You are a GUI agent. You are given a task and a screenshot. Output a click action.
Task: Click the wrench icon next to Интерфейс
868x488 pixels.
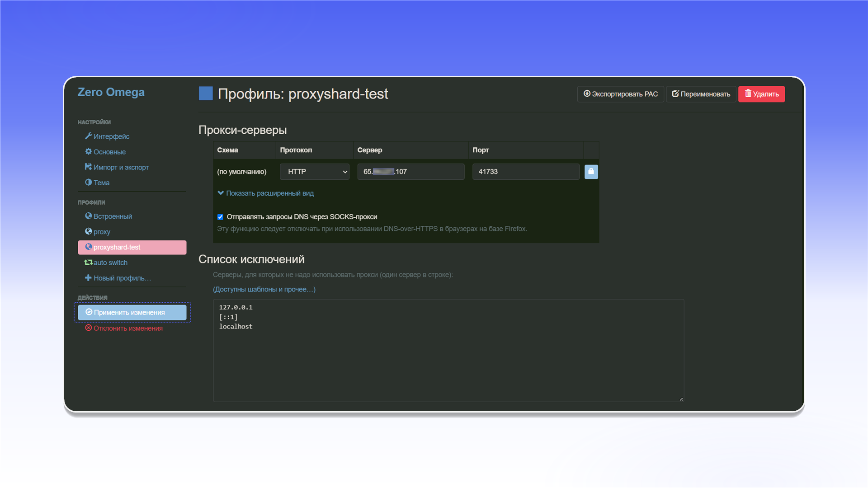coord(88,136)
